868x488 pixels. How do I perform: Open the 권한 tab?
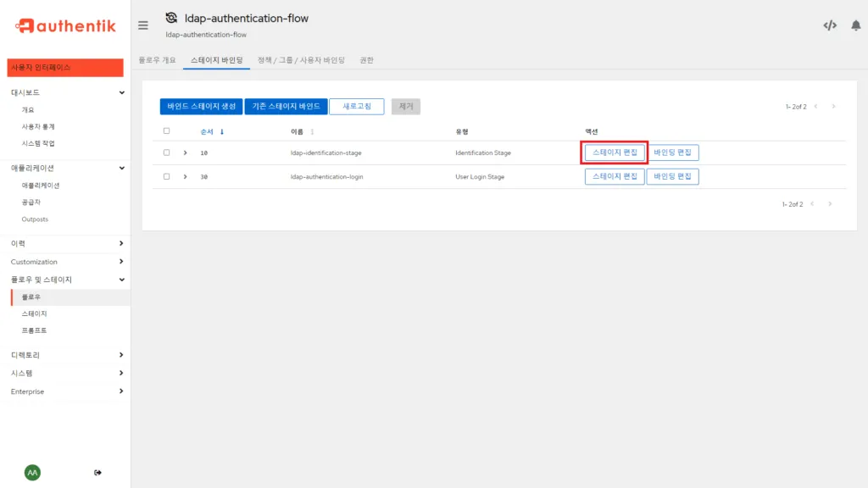[x=368, y=60]
